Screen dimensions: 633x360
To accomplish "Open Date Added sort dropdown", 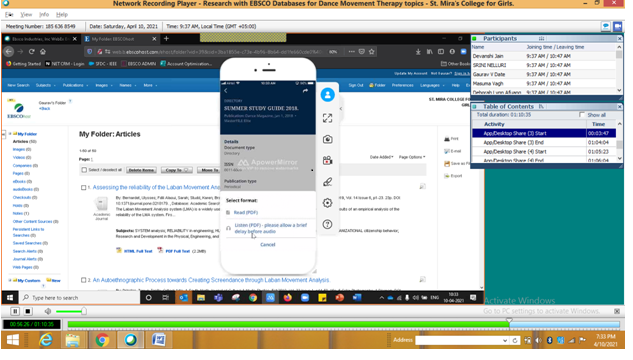I will click(x=381, y=157).
